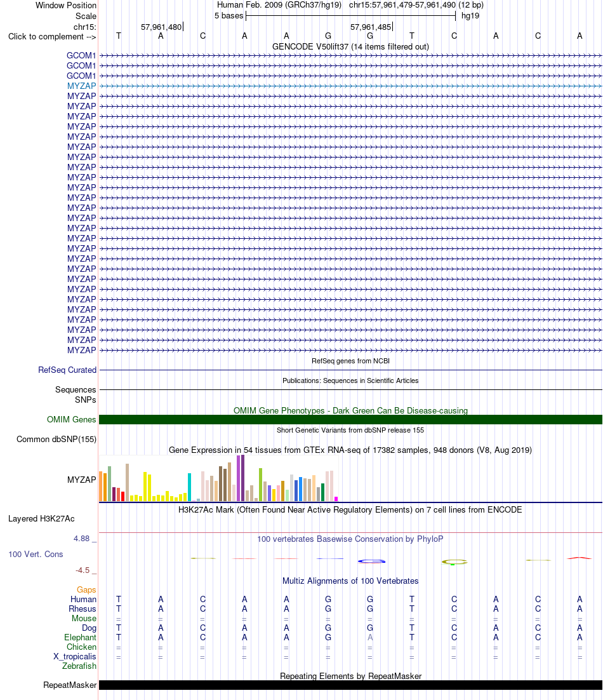Click the 'SNPs' track label
The width and height of the screenshot is (603, 700).
coord(85,400)
